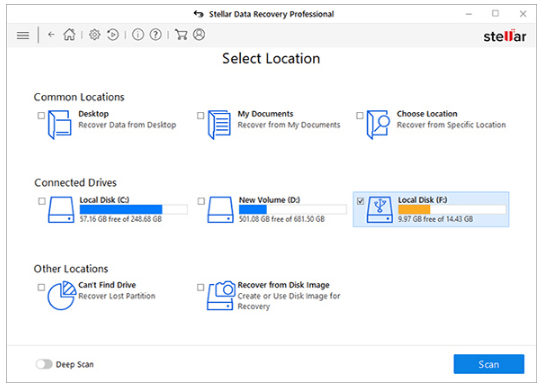541x392 pixels.
Task: Check the Recover from Disk Image checkbox
Action: [x=200, y=287]
